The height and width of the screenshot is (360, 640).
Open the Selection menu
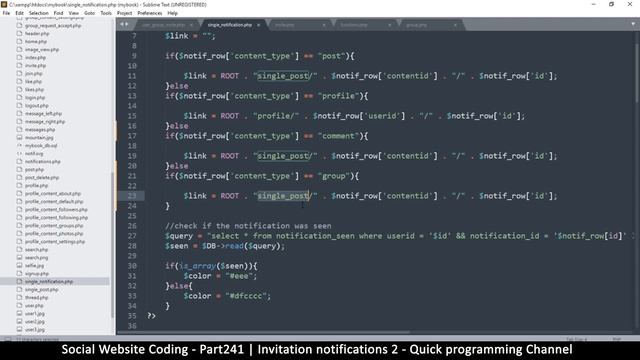[39, 13]
